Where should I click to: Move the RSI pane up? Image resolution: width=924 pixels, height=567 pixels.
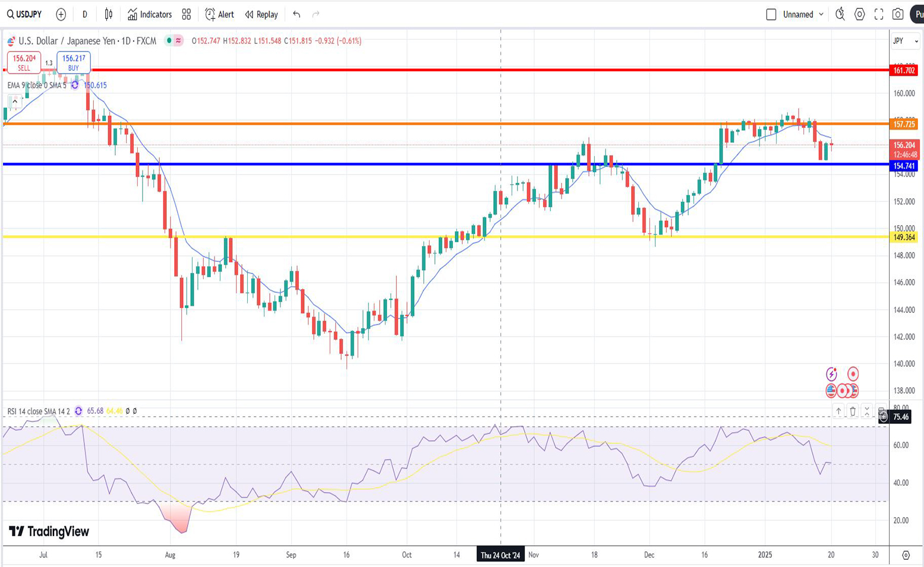click(x=838, y=411)
